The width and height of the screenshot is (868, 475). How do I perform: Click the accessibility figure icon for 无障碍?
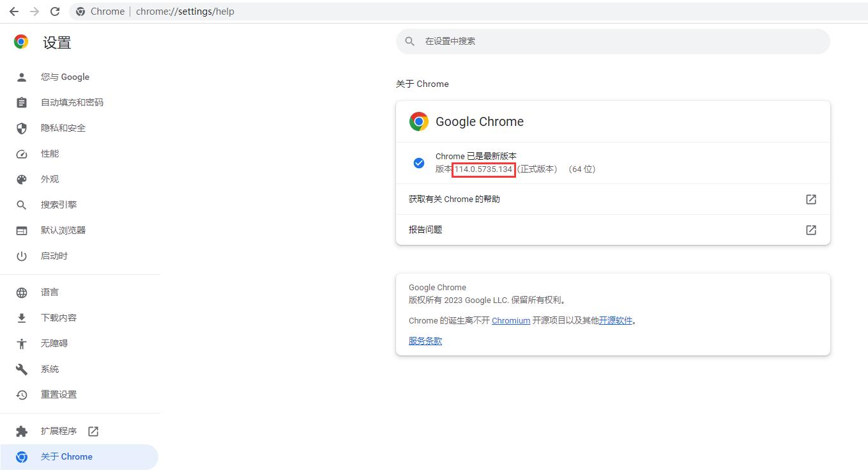pyautogui.click(x=22, y=343)
